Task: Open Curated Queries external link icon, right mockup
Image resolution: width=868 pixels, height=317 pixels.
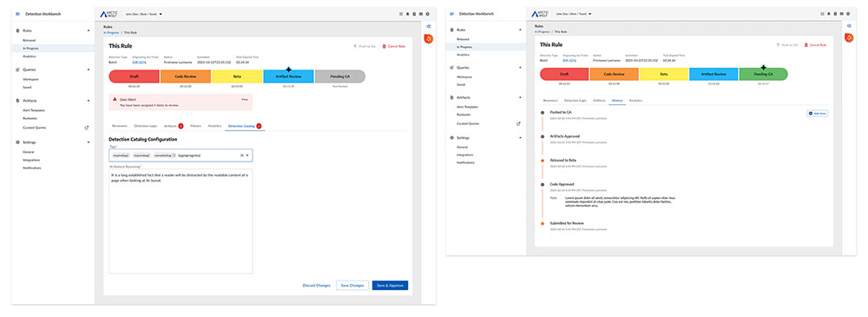Action: 519,123
